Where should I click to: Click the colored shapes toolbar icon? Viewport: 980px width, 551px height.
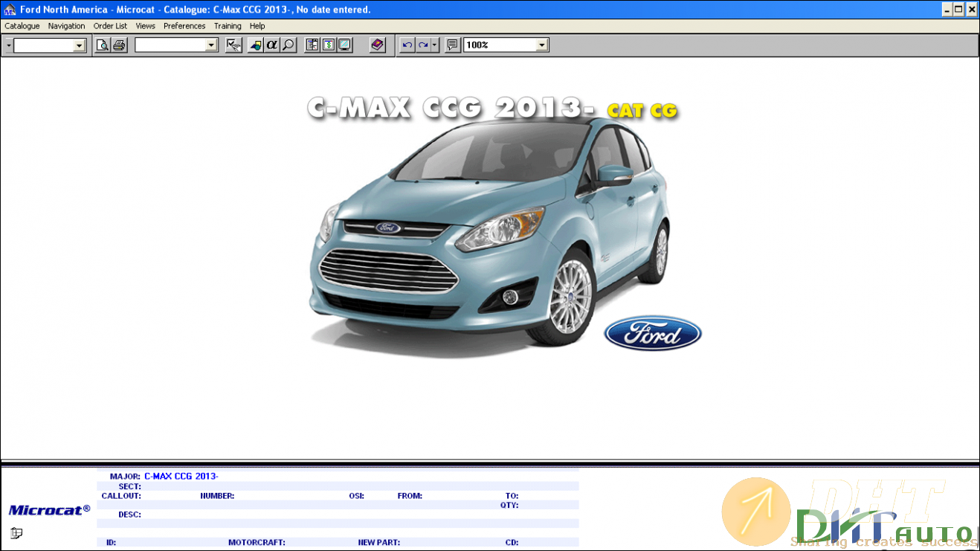tap(255, 45)
